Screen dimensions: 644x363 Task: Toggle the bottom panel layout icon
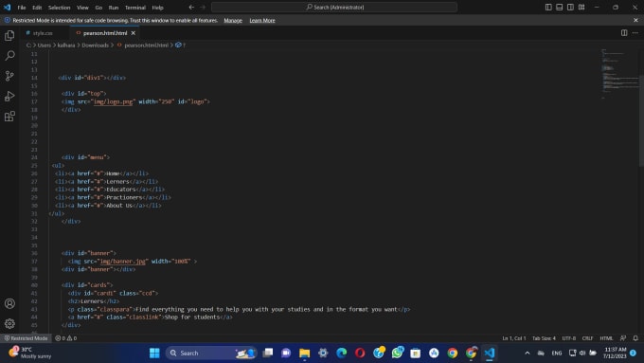pos(560,7)
